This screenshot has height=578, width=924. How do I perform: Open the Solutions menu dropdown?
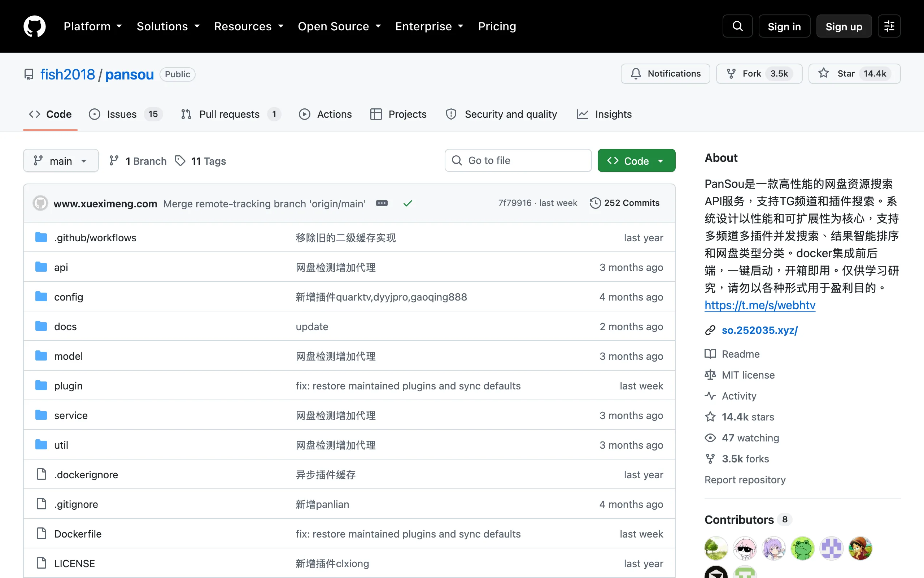[x=169, y=26]
